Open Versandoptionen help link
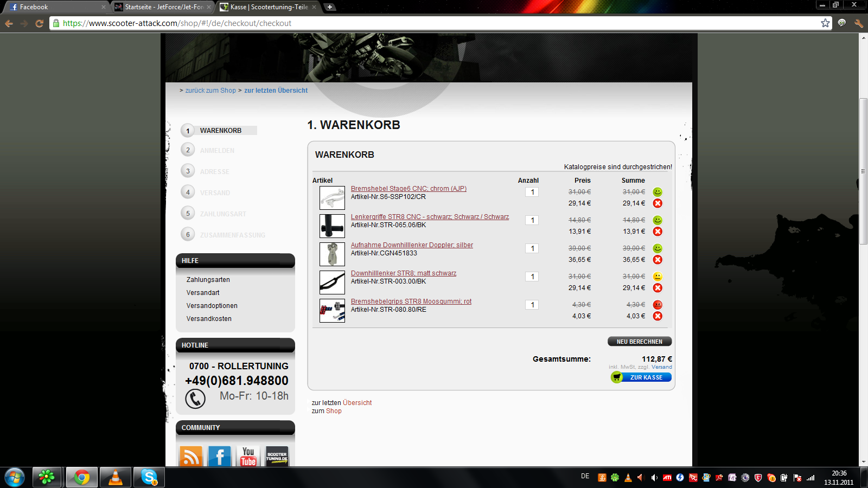The height and width of the screenshot is (488, 868). (212, 306)
